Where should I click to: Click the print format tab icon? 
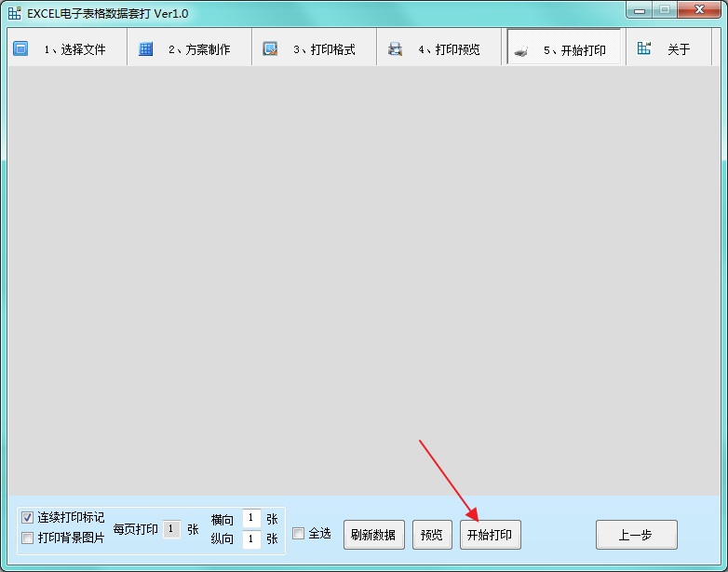click(x=270, y=48)
